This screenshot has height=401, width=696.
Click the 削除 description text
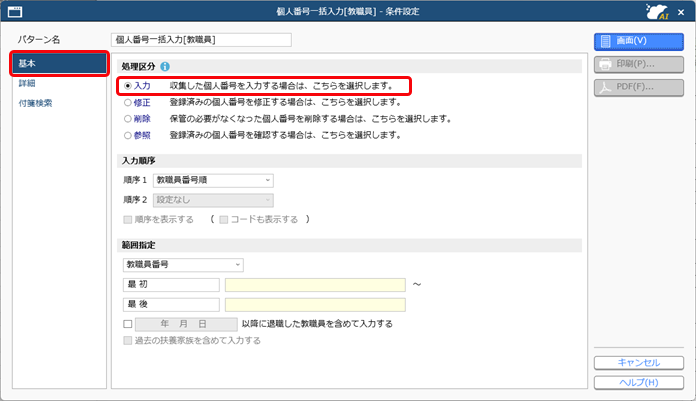[x=311, y=119]
